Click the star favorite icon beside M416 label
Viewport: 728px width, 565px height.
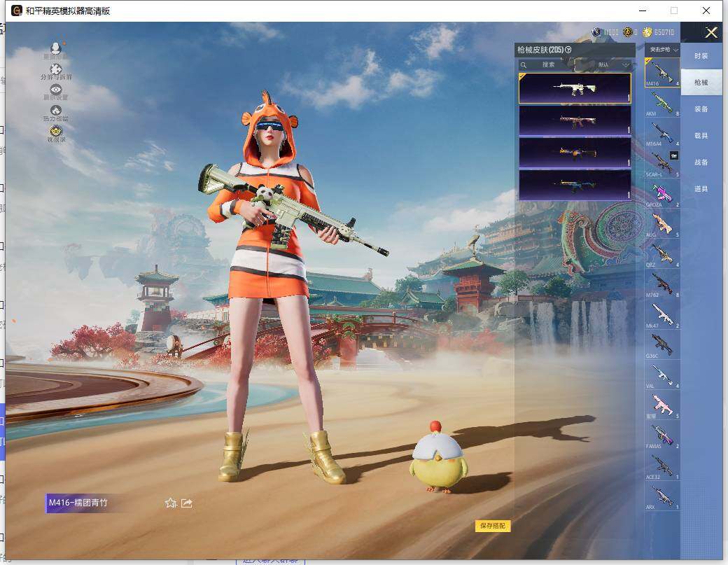point(171,503)
